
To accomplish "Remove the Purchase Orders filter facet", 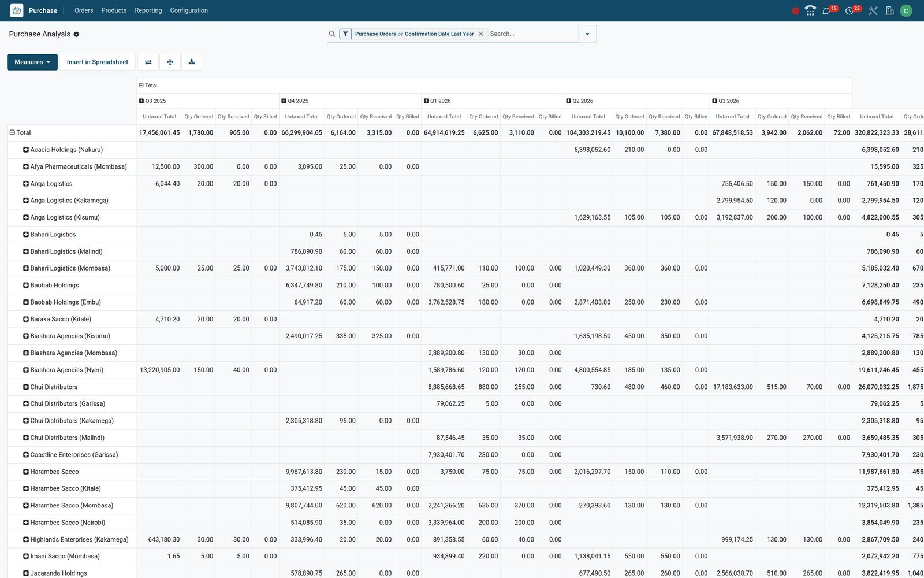I will click(x=480, y=34).
